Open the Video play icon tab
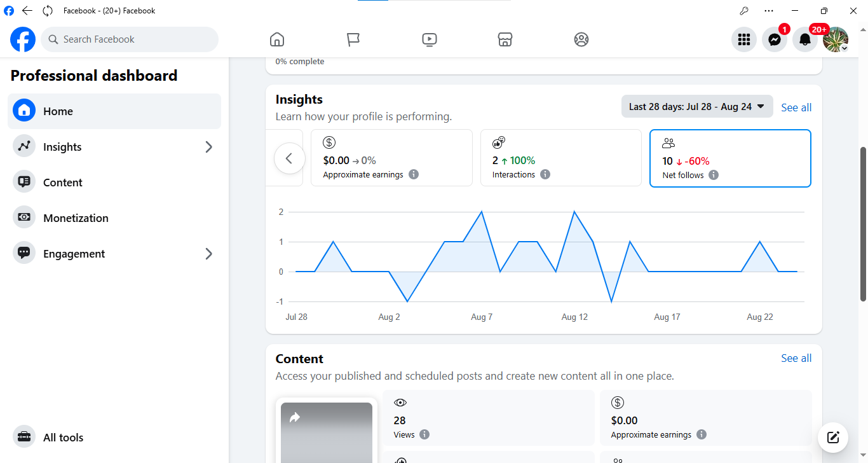 [x=429, y=39]
